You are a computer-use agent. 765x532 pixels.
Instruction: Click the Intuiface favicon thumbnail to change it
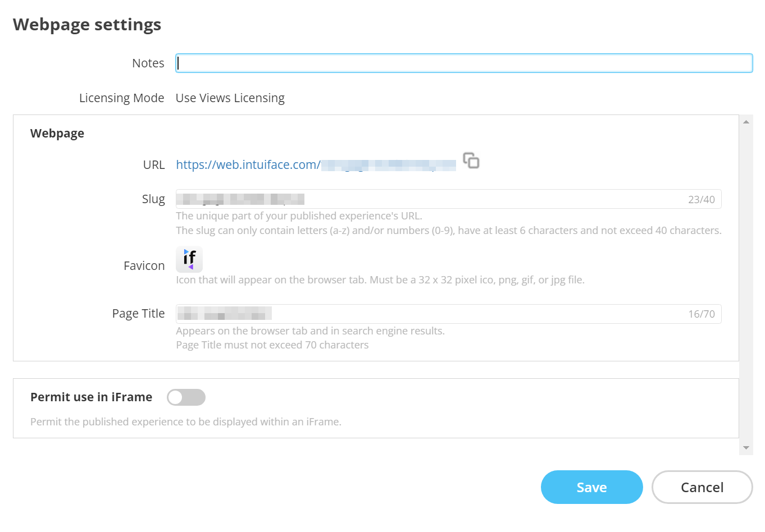189,259
